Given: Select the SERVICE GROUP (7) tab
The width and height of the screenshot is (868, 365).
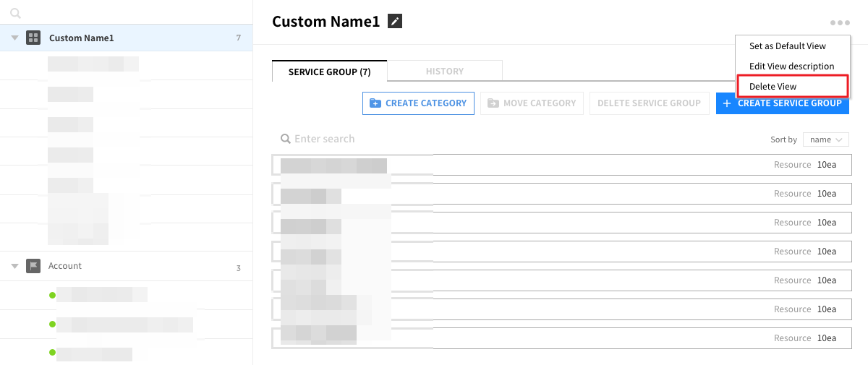Looking at the screenshot, I should coord(329,72).
